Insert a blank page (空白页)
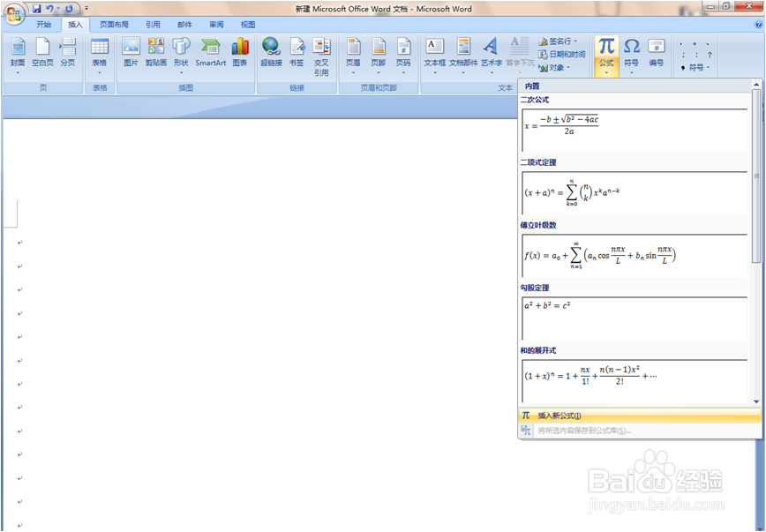Screen dimensions: 766x532 (x=42, y=52)
